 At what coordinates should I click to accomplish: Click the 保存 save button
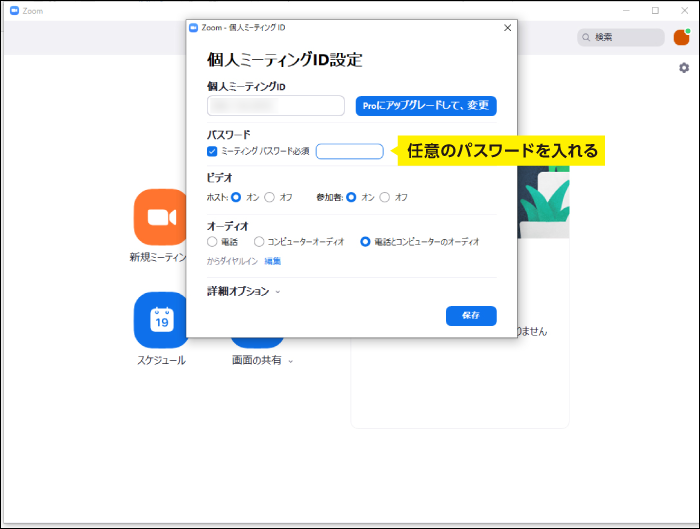(x=471, y=316)
